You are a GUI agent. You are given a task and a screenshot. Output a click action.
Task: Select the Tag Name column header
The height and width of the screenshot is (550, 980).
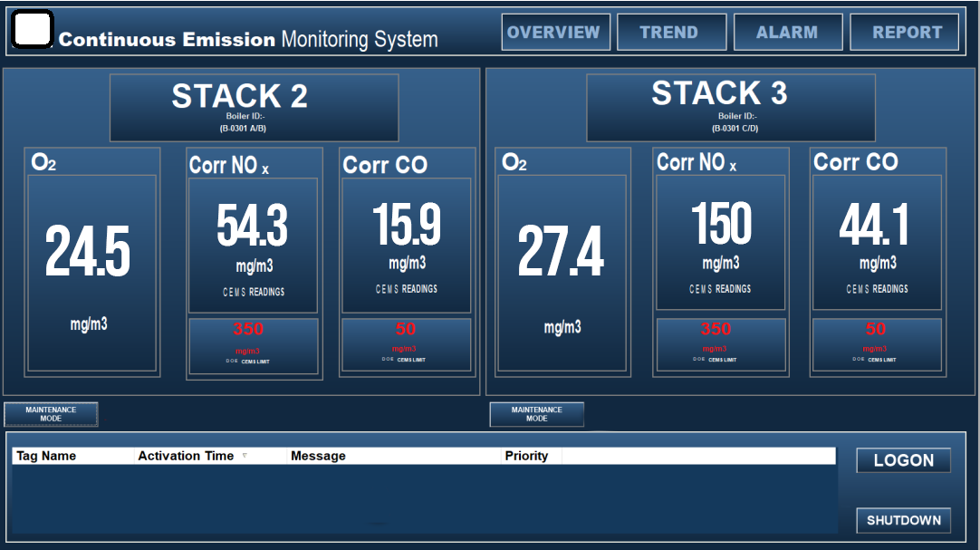coord(47,456)
